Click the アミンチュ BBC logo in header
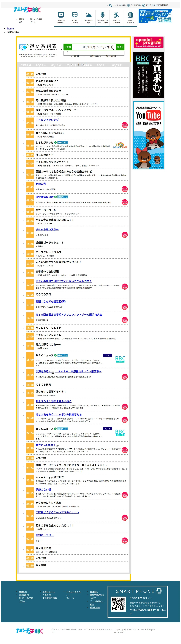The width and height of the screenshot is (181, 644). pyautogui.click(x=27, y=10)
